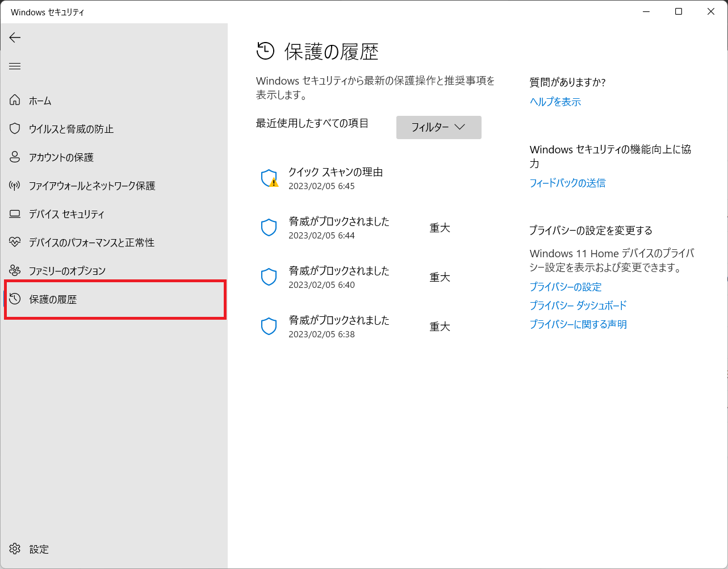728x569 pixels.
Task: Click the 質問がありますか? heading
Action: point(567,82)
